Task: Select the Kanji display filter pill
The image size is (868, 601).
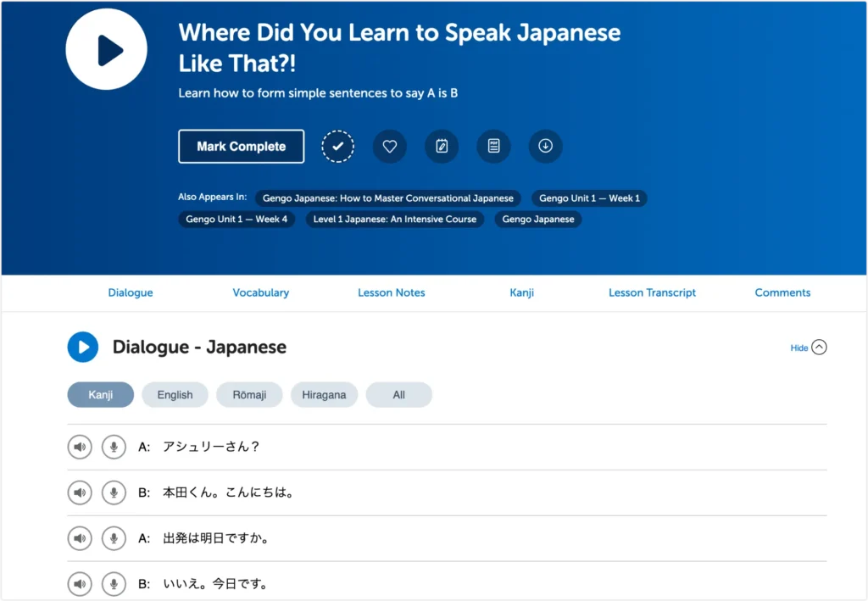Action: 101,394
